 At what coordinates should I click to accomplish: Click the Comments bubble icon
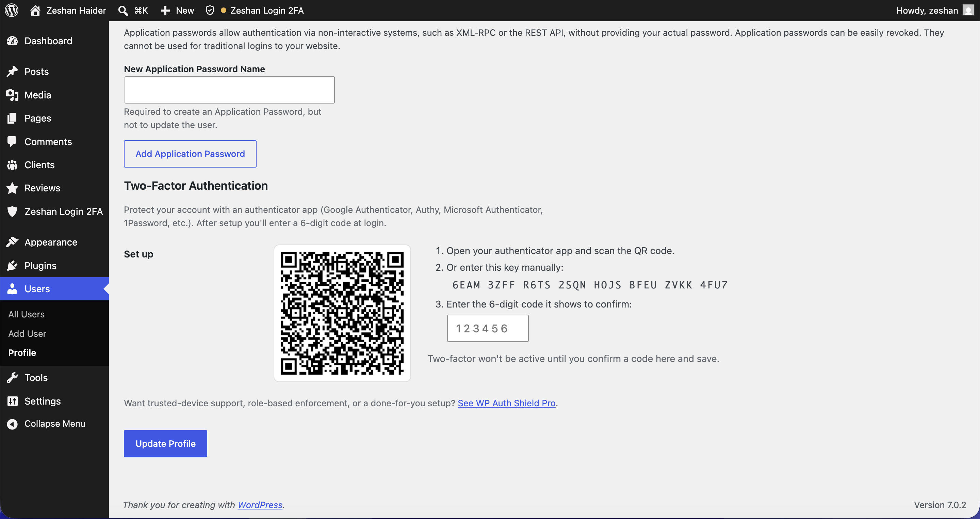coord(12,141)
